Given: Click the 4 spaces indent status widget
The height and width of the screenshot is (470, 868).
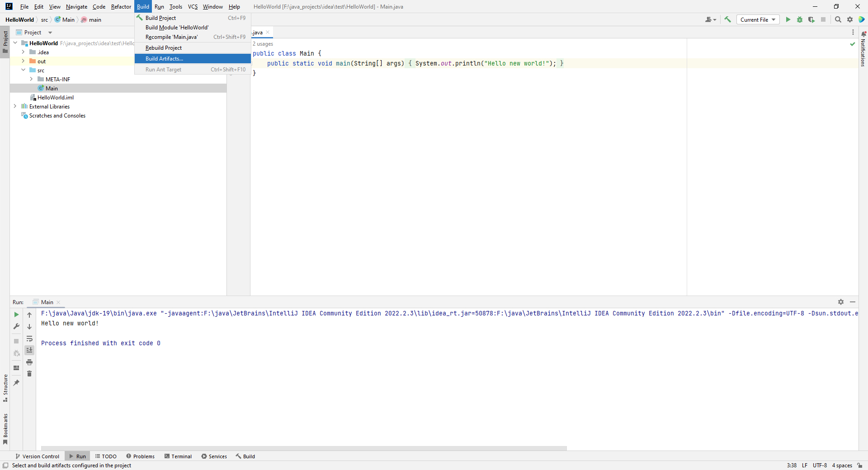Looking at the screenshot, I should pyautogui.click(x=842, y=465).
